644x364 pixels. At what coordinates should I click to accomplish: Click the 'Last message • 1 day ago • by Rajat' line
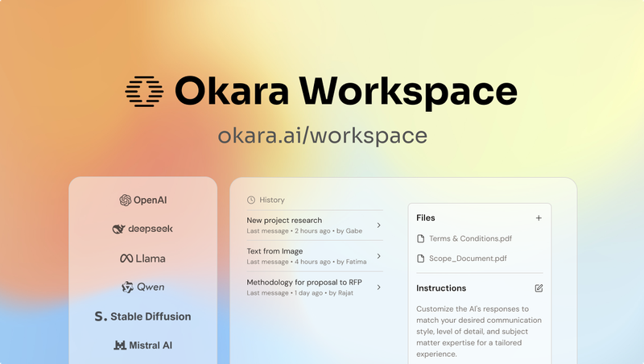[x=299, y=293]
